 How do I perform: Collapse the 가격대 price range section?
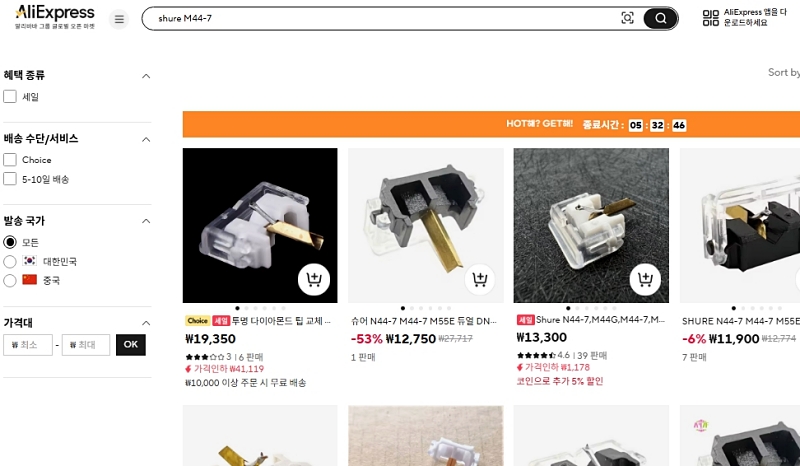pyautogui.click(x=146, y=323)
